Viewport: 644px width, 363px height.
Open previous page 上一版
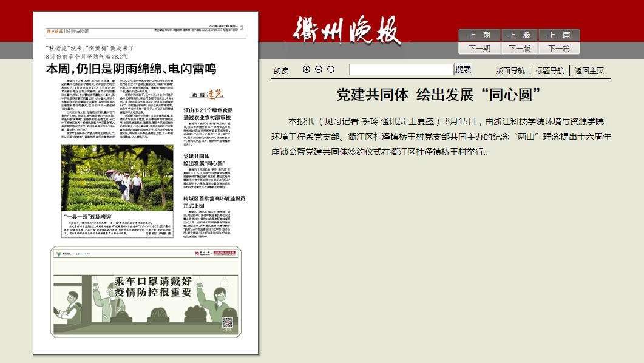coord(519,35)
